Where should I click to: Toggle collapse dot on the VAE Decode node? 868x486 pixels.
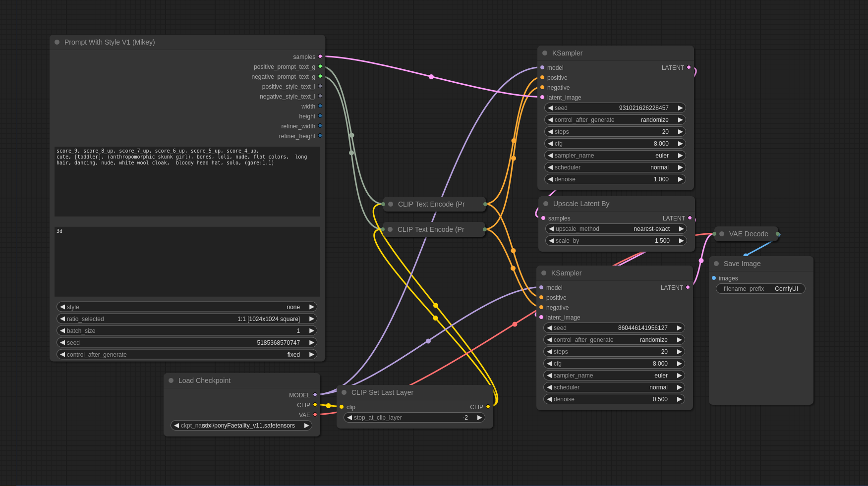coord(722,234)
